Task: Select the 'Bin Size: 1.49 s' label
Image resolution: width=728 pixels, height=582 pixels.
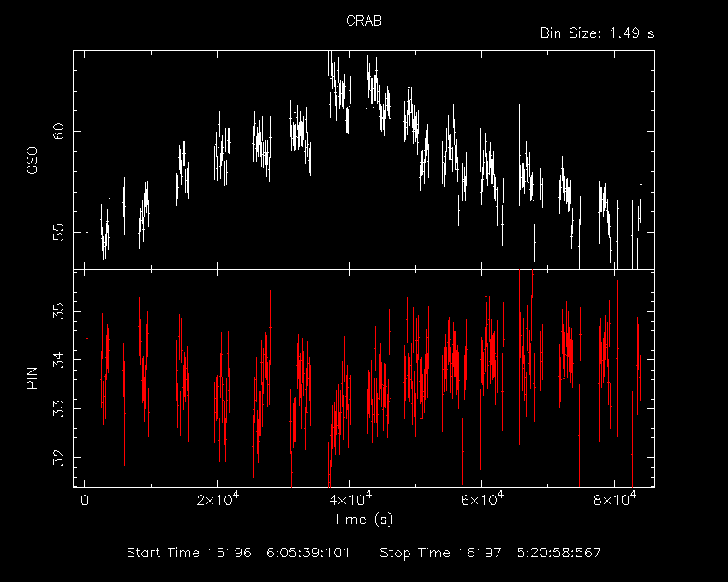Action: click(598, 33)
